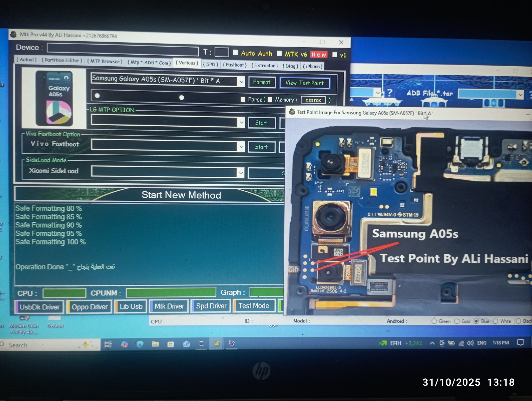Toggle the v1 checkbox

pos(335,54)
